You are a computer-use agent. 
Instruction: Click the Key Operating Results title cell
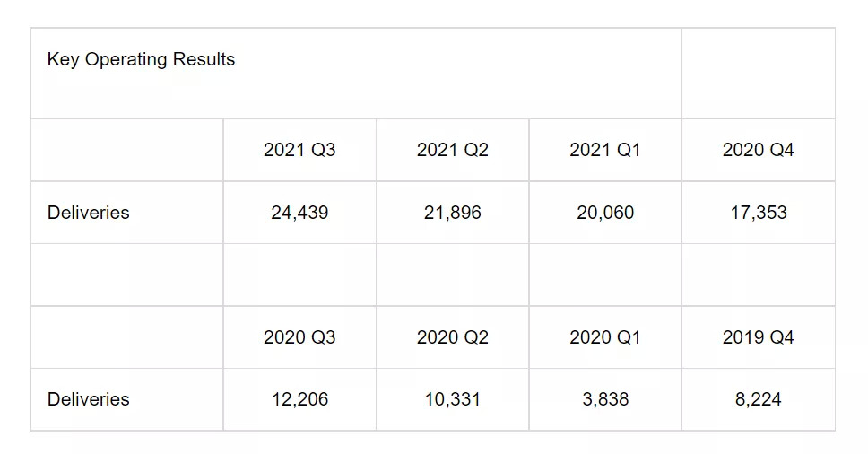pyautogui.click(x=141, y=60)
